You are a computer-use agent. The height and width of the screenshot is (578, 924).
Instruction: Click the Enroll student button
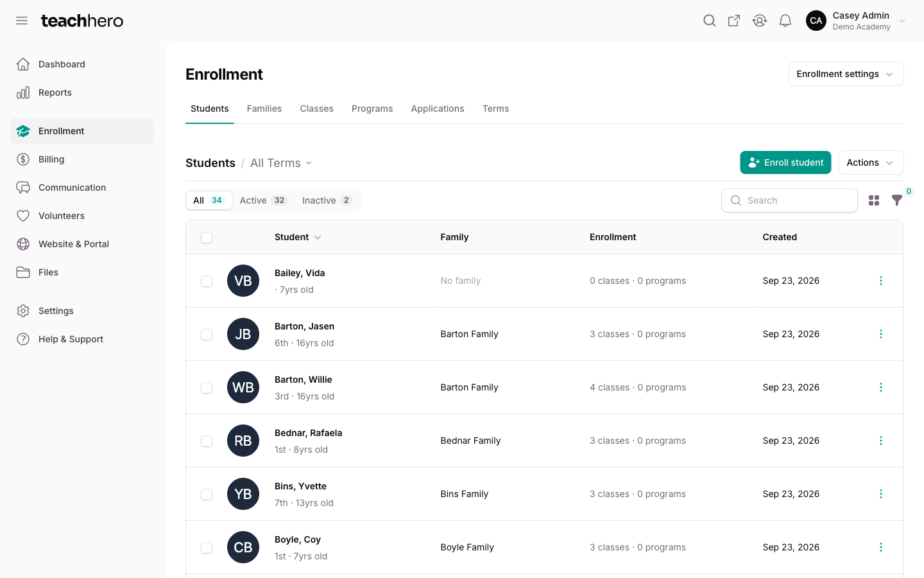(x=785, y=162)
